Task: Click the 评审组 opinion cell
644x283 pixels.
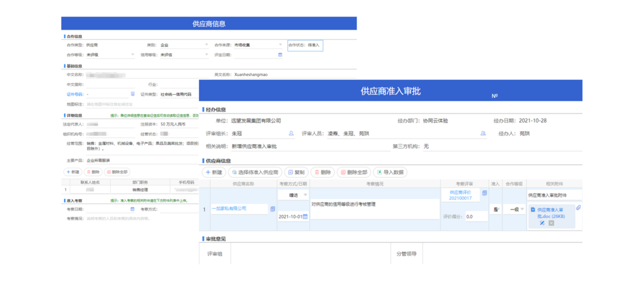Action: tap(310, 254)
